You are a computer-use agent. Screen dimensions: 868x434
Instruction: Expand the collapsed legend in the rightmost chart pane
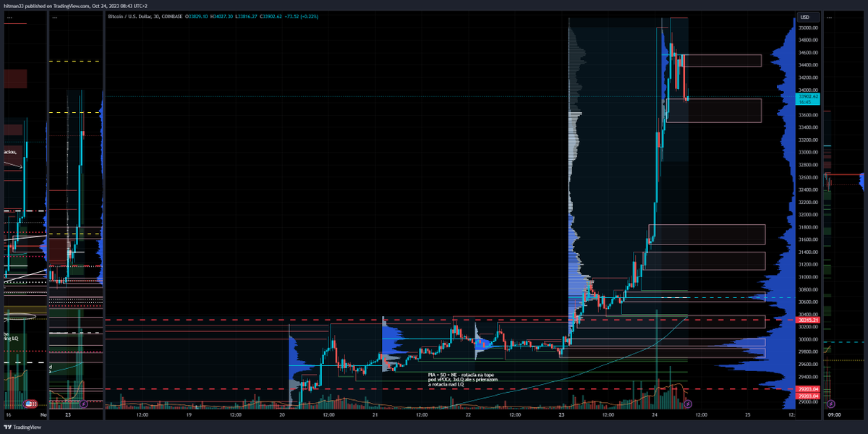[830, 17]
